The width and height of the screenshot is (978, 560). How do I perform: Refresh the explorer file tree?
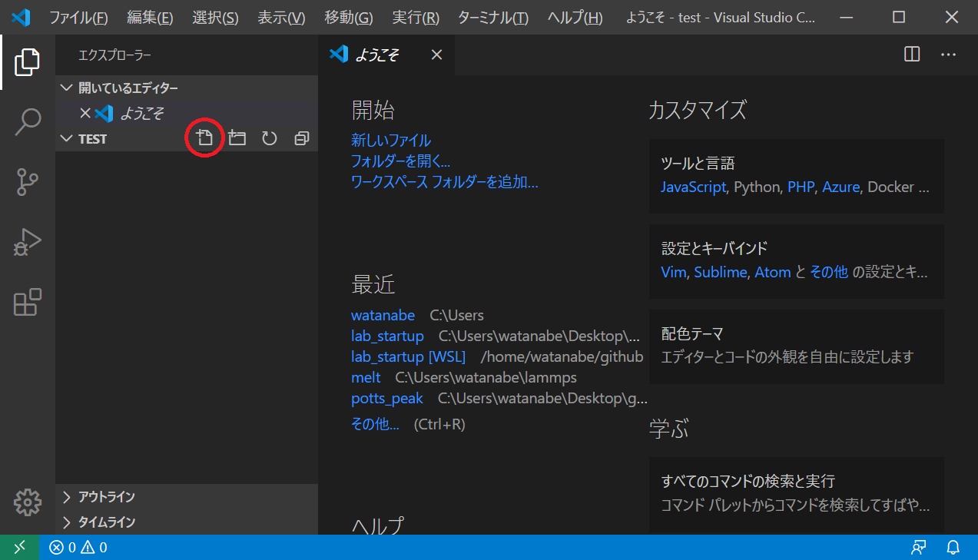point(269,138)
